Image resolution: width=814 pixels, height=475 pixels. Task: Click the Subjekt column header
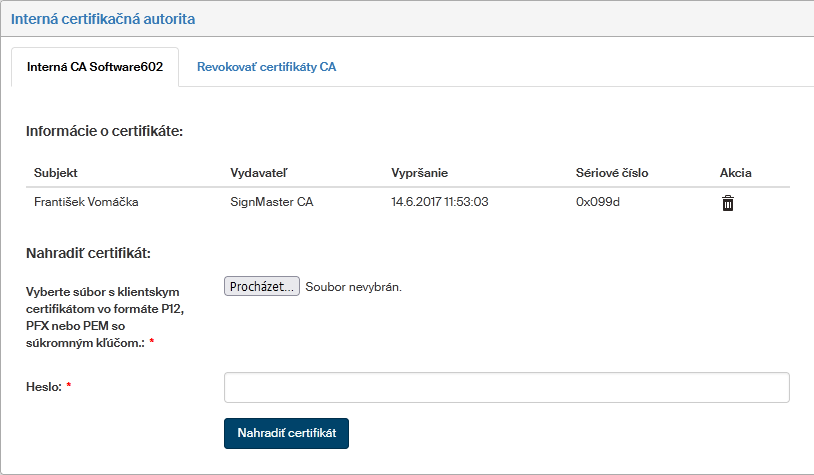[56, 172]
